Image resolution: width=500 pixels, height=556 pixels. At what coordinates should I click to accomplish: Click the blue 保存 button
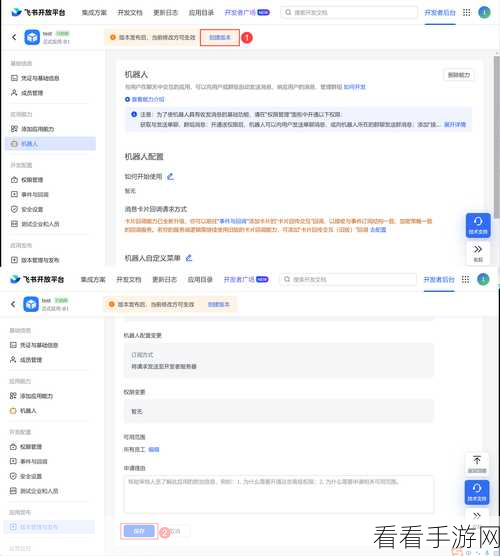coord(139,531)
